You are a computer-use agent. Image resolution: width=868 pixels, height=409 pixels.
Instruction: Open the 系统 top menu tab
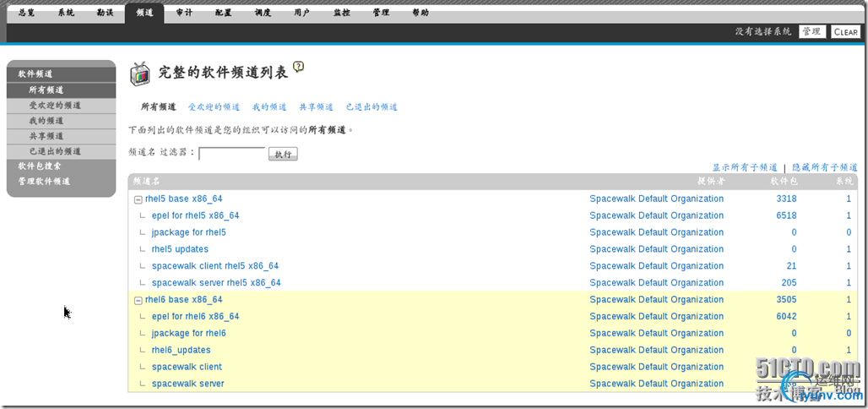click(66, 13)
